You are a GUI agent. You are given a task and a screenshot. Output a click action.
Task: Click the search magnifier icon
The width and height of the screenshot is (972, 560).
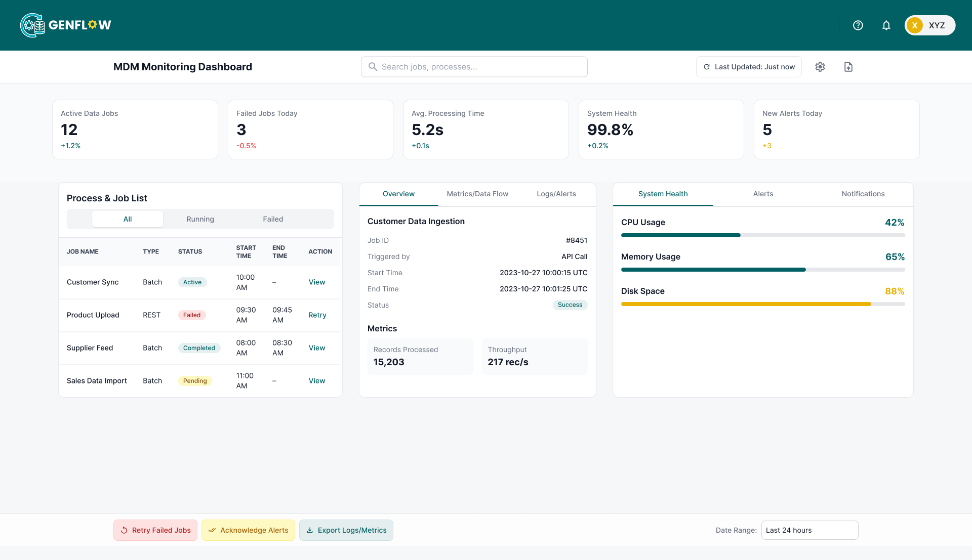click(x=373, y=67)
